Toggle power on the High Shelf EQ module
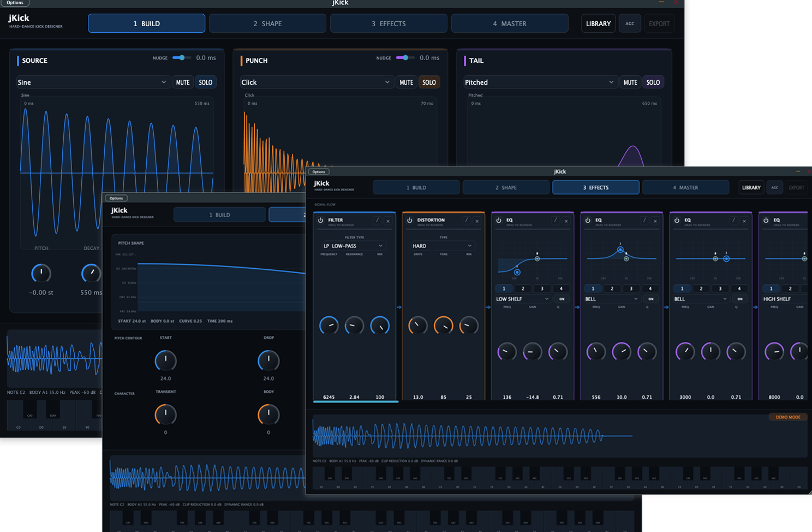812x532 pixels. point(766,220)
